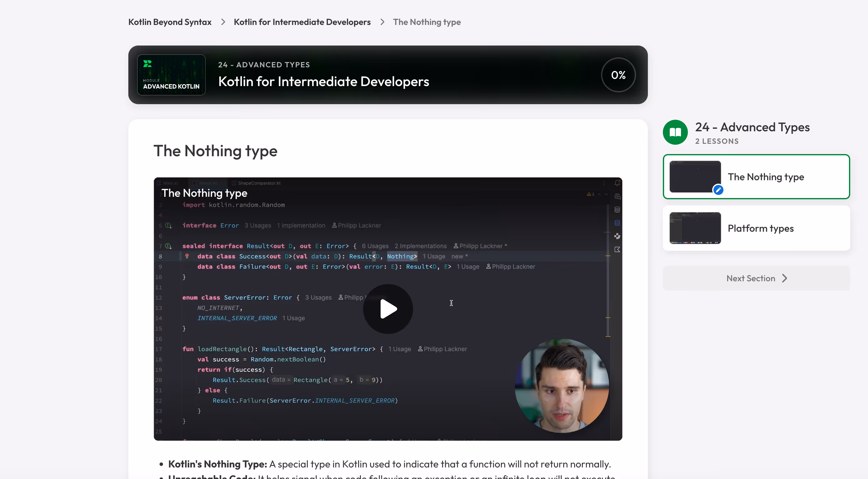This screenshot has width=868, height=479.
Task: Click the lightbulb icon on line 8
Action: (187, 256)
